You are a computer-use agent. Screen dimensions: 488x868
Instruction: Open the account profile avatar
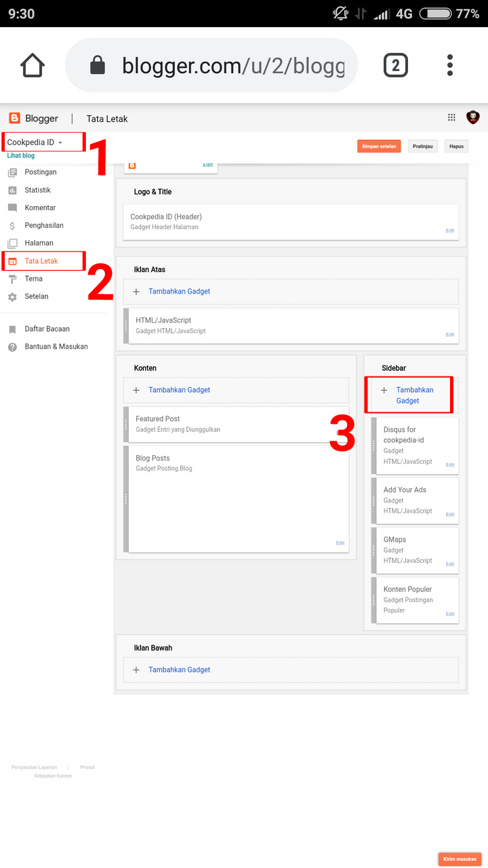[x=473, y=117]
